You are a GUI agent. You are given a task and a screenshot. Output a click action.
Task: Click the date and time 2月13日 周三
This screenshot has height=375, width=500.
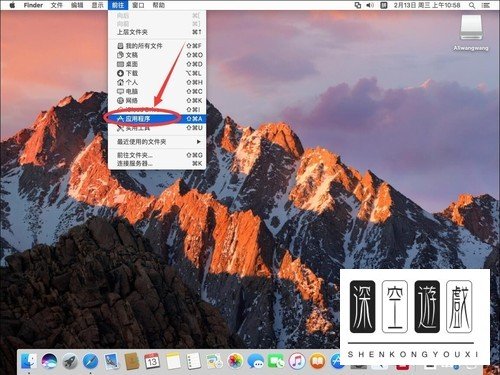427,5
